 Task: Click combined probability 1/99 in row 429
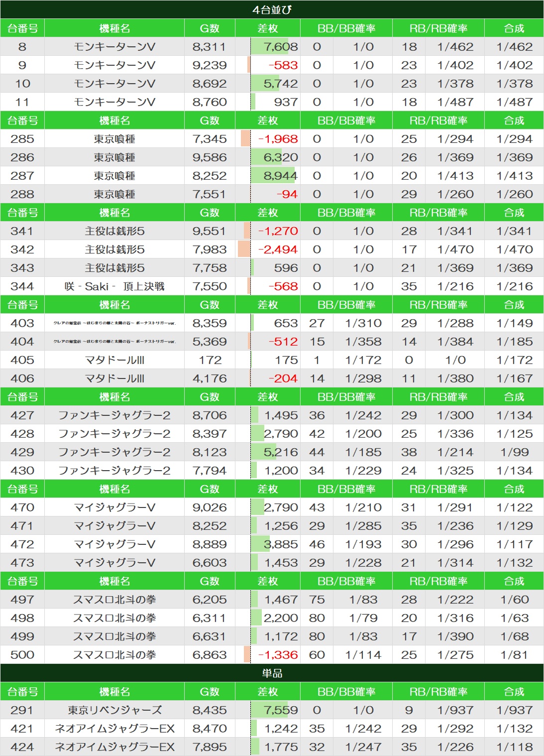point(515,452)
